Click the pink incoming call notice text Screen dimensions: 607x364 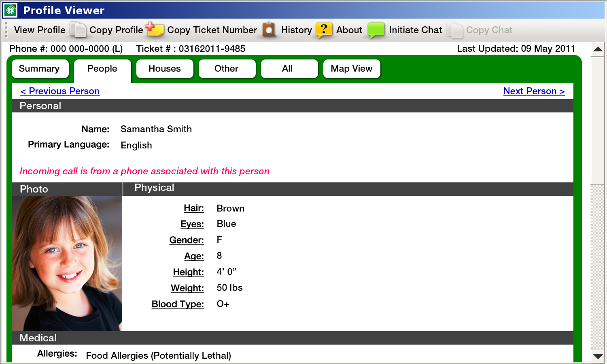[x=144, y=171]
